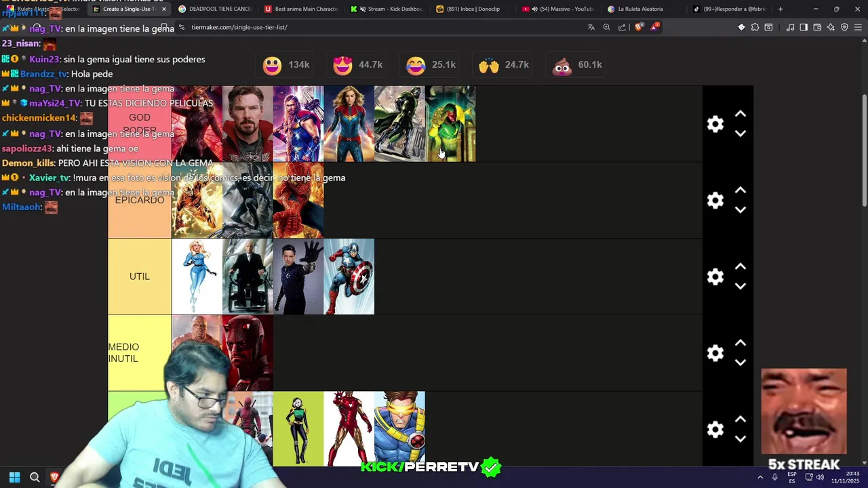Move MEDIO INUTIL row up with arrow
The height and width of the screenshot is (488, 868).
point(741,344)
